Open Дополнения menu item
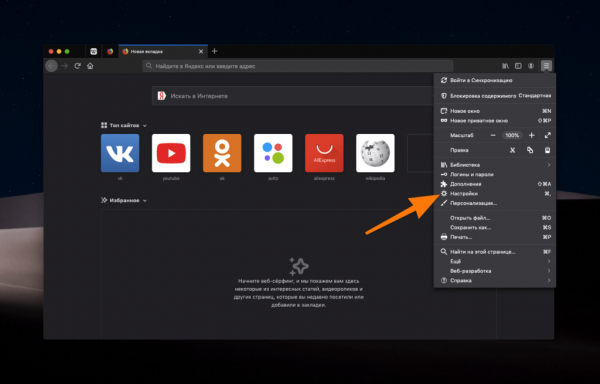 (x=494, y=184)
